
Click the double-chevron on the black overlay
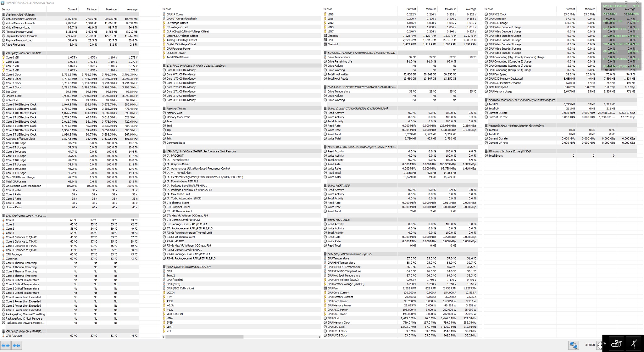click(x=605, y=344)
